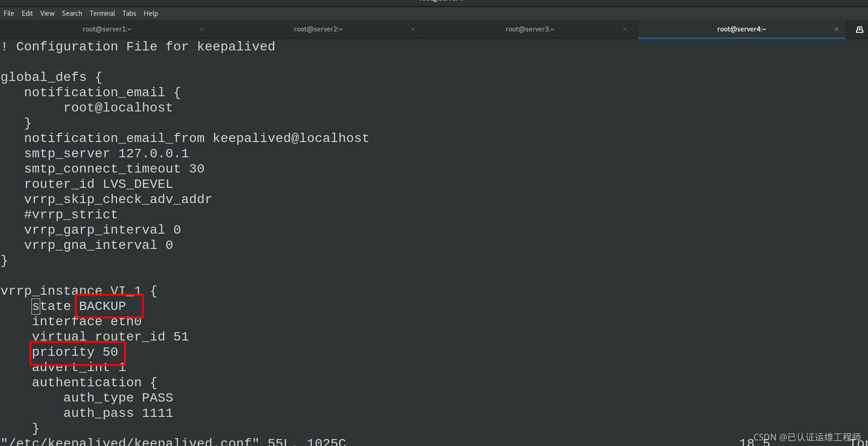Close the root@server2 tab
The width and height of the screenshot is (868, 446).
413,29
